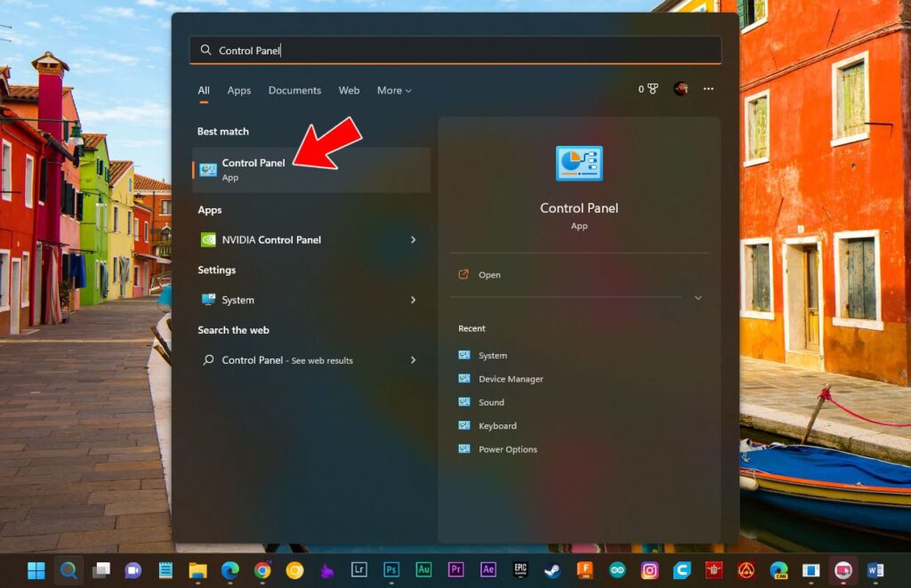Switch to the Documents filter tab

click(294, 91)
